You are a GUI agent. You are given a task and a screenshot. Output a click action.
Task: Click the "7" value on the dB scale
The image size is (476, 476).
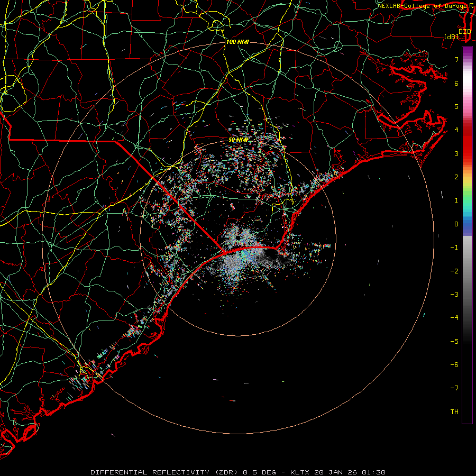tap(456, 59)
